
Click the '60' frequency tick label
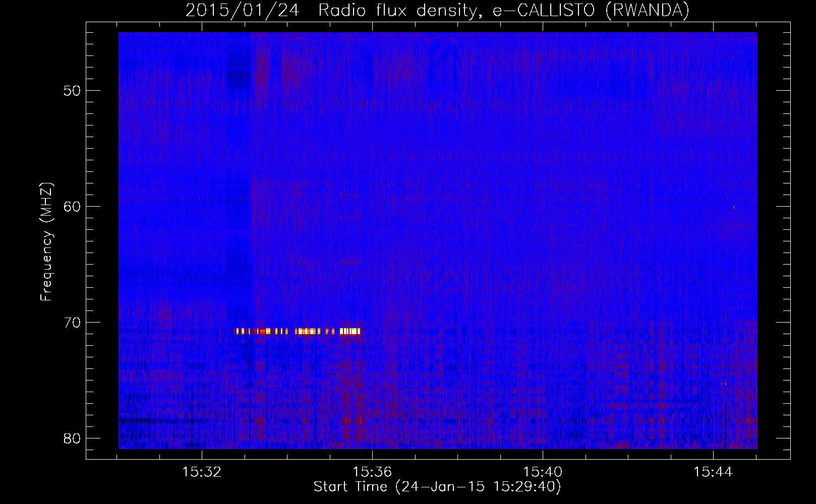tap(72, 207)
